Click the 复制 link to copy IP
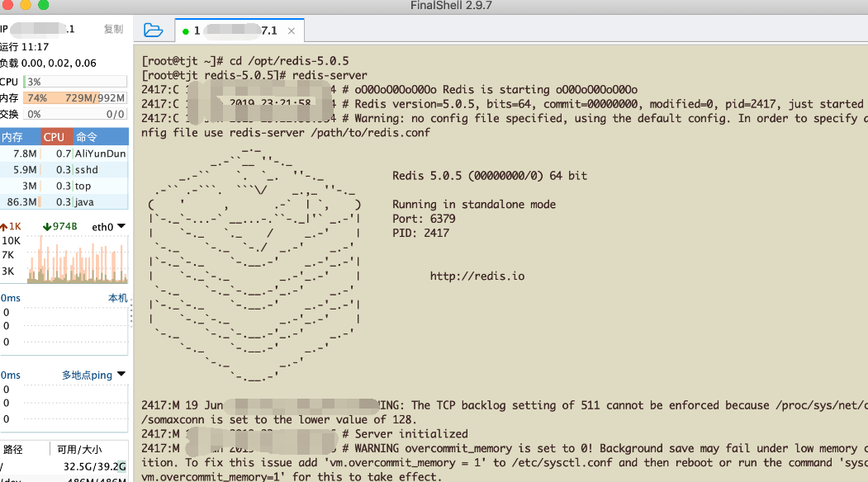Image resolution: width=868 pixels, height=482 pixels. pyautogui.click(x=113, y=30)
